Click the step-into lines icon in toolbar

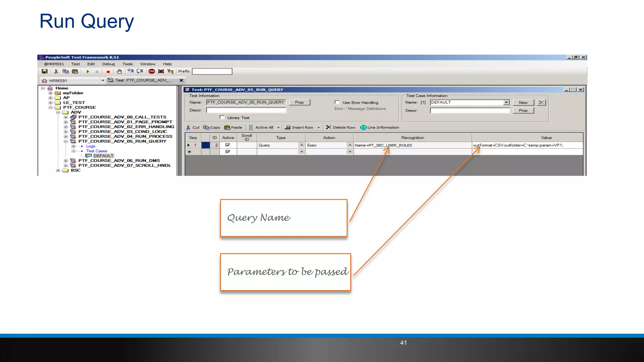(x=130, y=71)
